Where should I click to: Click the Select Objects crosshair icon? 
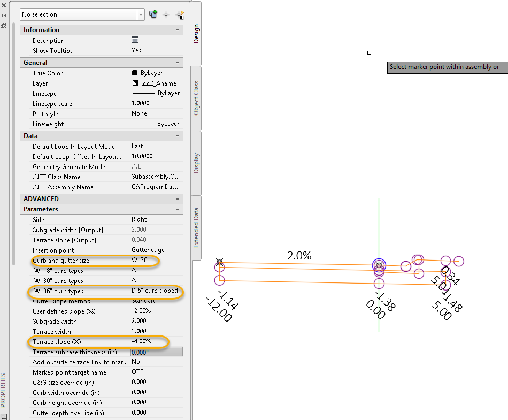[166, 14]
